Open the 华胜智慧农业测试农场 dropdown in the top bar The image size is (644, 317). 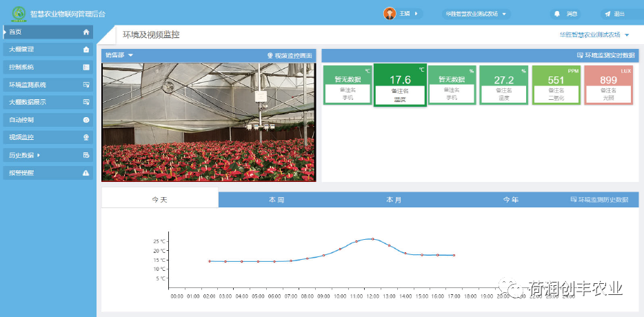tap(476, 14)
